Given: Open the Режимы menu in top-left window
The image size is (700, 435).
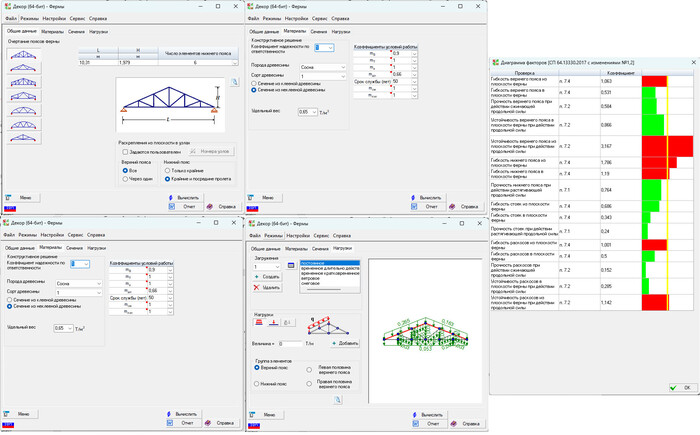Looking at the screenshot, I should pos(29,19).
